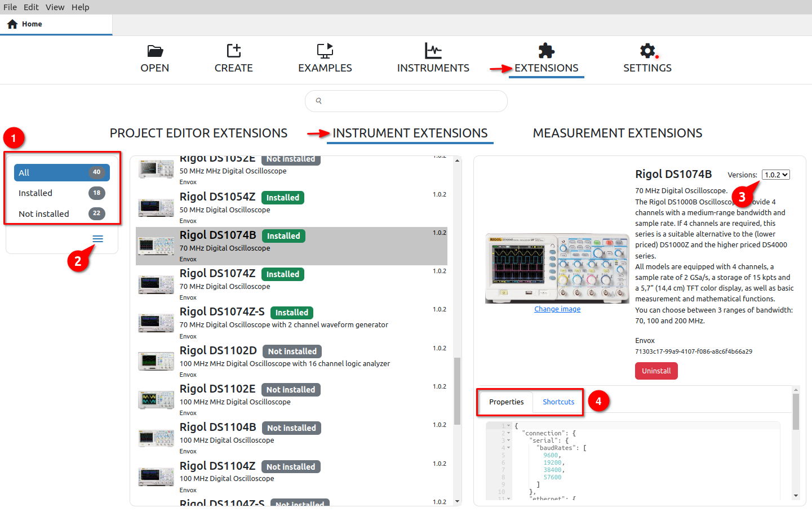Select the Properties tab
This screenshot has width=812, height=512.
pyautogui.click(x=507, y=402)
